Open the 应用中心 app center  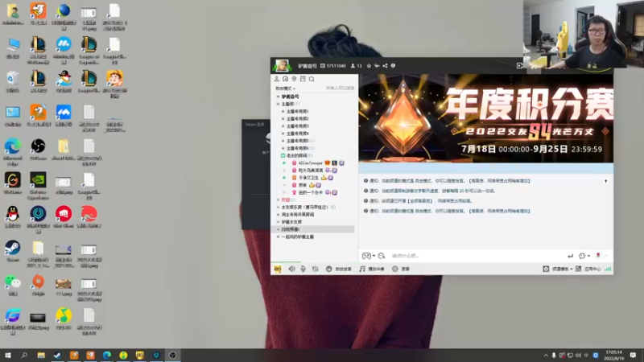point(588,269)
